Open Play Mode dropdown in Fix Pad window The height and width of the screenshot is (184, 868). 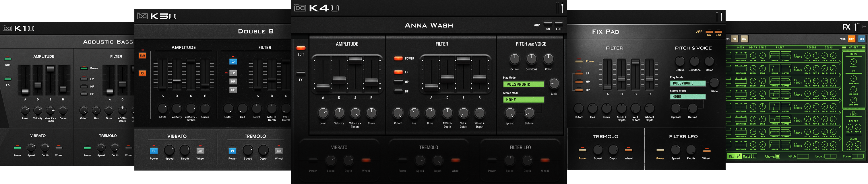(x=687, y=83)
